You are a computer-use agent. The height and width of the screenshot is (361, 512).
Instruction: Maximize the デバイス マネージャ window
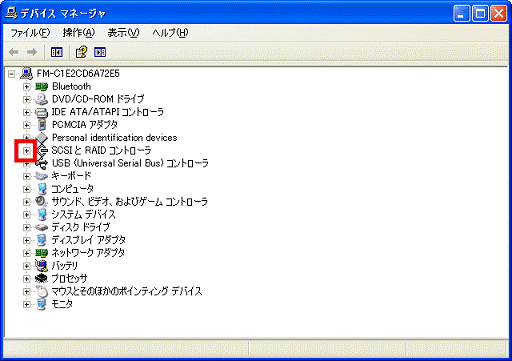480,14
